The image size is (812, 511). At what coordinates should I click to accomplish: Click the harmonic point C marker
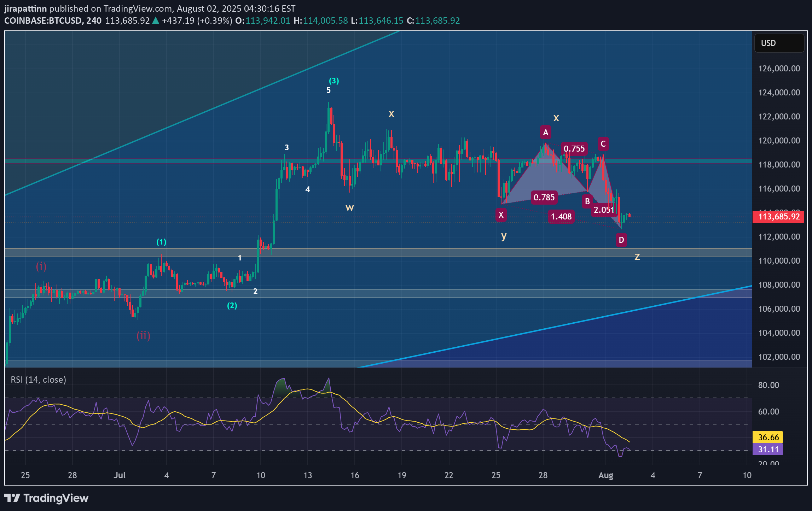(x=604, y=144)
